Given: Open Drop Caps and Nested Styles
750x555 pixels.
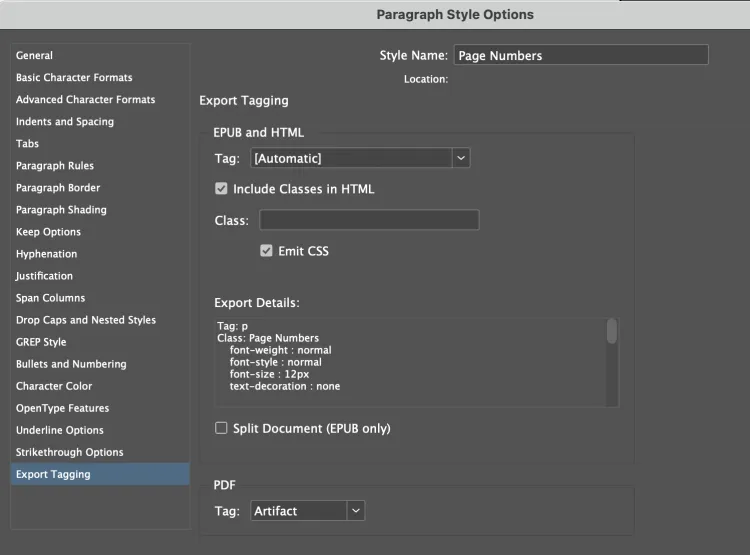Looking at the screenshot, I should 86,320.
